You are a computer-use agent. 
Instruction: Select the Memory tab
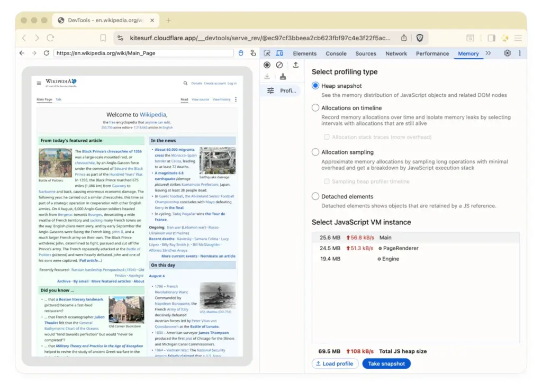[468, 53]
